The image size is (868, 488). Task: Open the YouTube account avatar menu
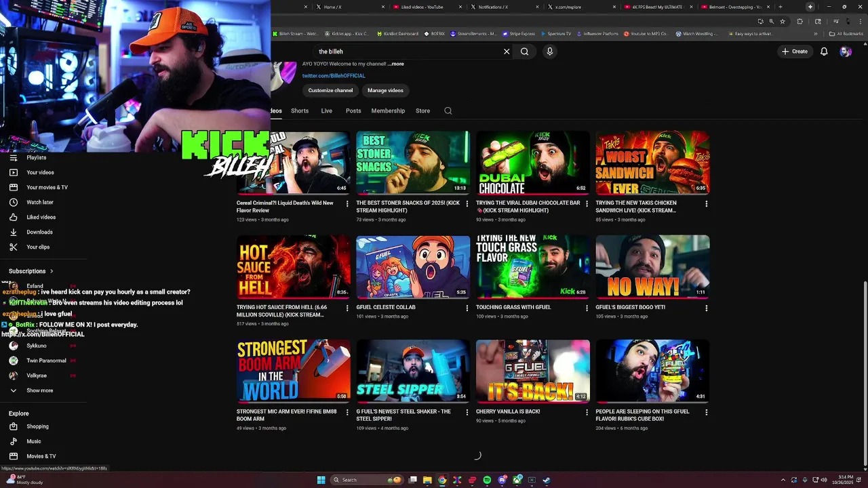click(845, 52)
